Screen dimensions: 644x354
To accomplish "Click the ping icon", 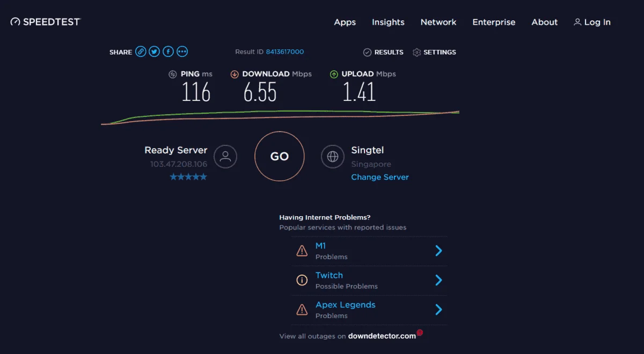I will (x=173, y=74).
